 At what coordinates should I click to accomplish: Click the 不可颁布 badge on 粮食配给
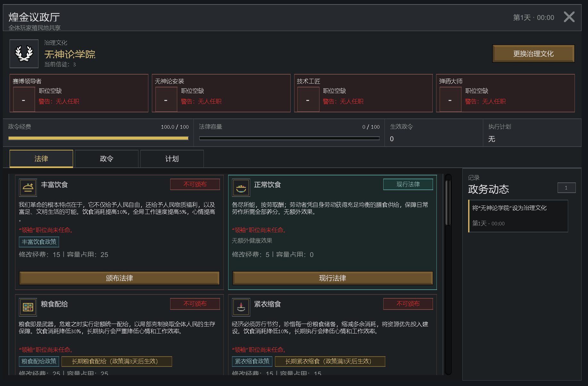tap(195, 304)
